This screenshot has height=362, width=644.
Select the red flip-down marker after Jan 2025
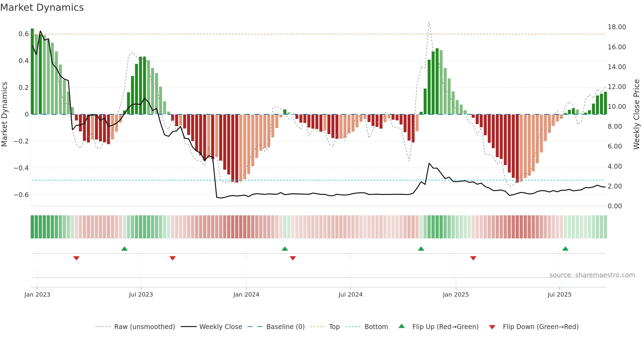coord(473,258)
